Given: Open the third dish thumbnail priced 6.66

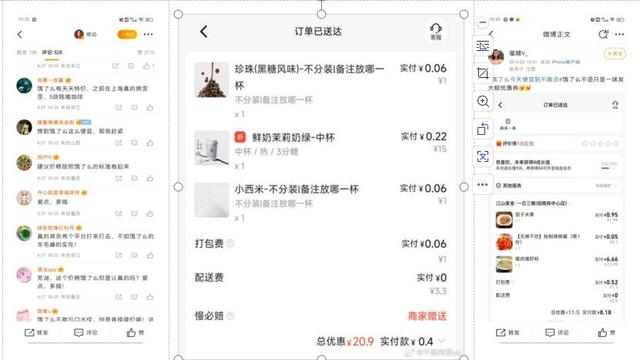Looking at the screenshot, I should [504, 264].
